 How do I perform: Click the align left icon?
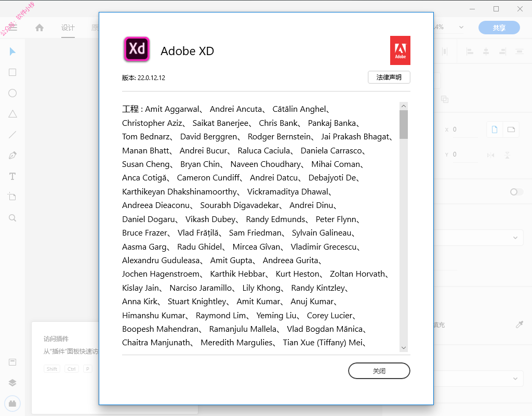coord(470,51)
